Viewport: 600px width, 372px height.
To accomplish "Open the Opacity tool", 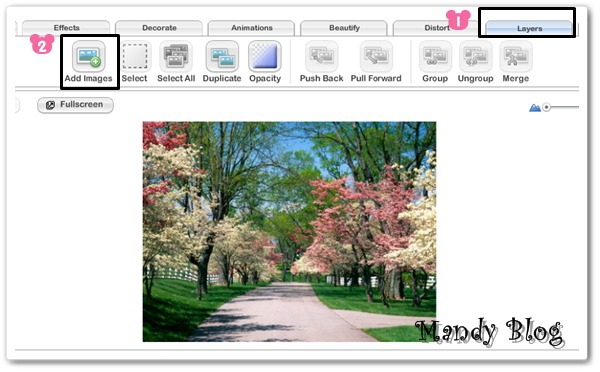I will click(265, 56).
